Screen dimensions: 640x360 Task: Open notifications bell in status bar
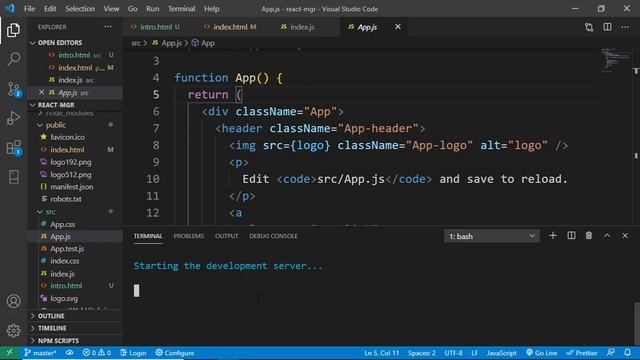pos(627,353)
